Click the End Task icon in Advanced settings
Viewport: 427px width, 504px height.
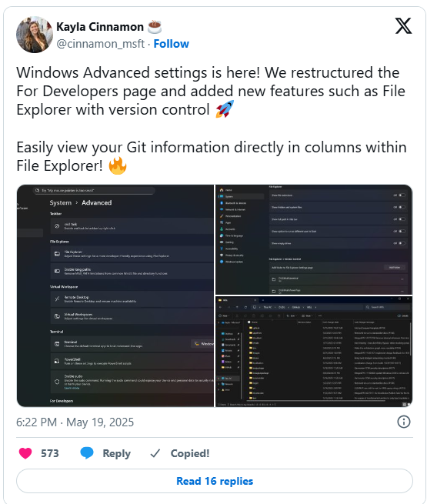[57, 226]
